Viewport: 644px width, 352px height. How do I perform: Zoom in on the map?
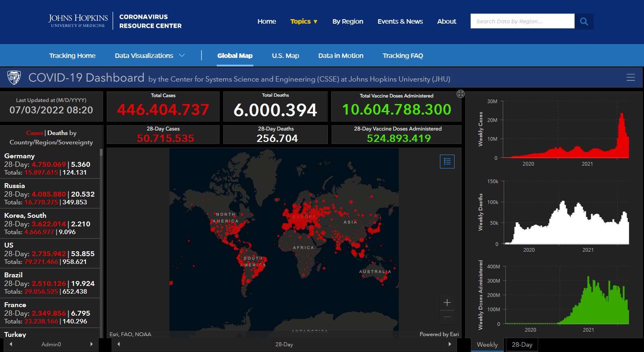(x=447, y=303)
